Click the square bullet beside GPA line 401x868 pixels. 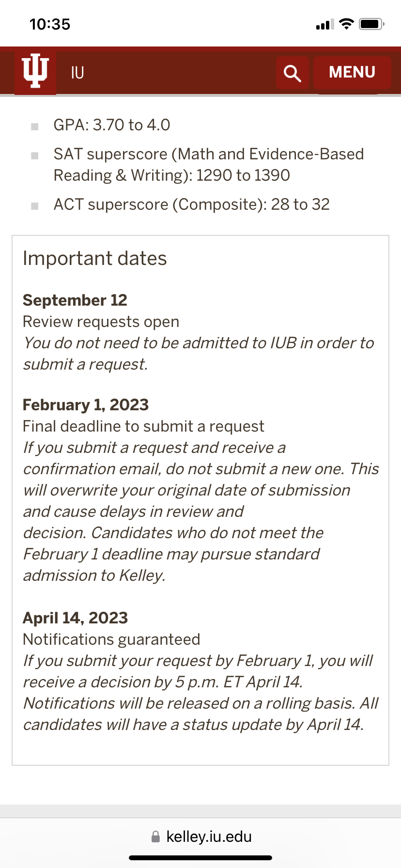click(35, 126)
